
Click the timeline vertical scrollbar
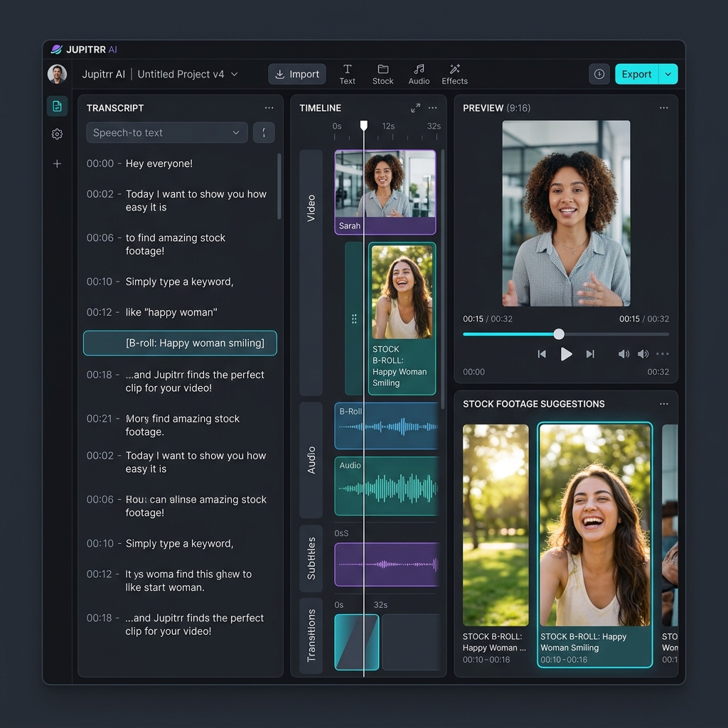pyautogui.click(x=442, y=279)
